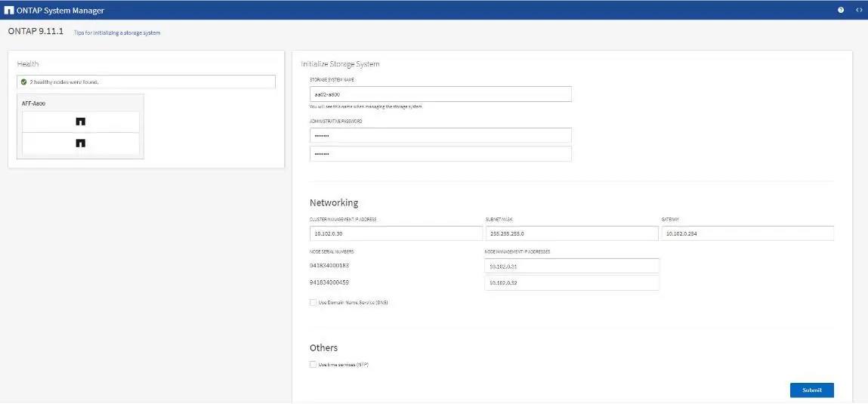Click the Cluster Management IP Address field
Screen dimensions: 868x404
[397, 233]
